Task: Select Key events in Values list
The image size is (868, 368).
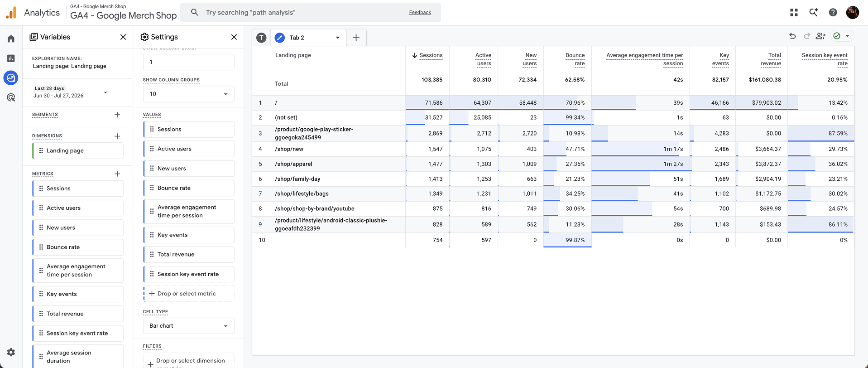Action: [x=189, y=235]
